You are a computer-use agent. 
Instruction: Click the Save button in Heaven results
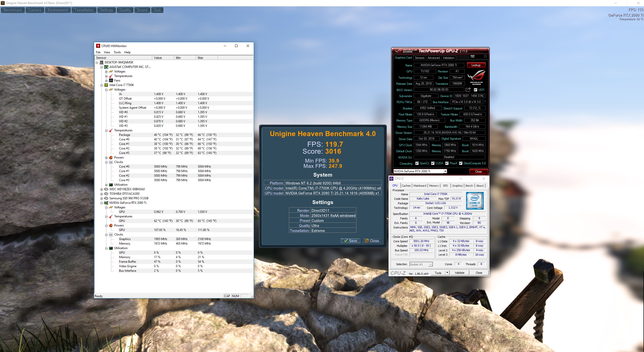351,241
